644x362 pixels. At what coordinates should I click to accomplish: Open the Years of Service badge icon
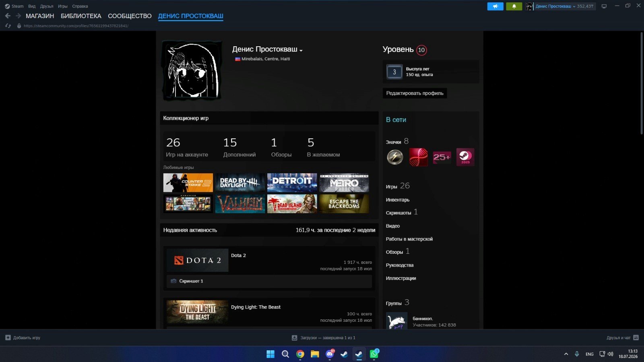point(394,72)
